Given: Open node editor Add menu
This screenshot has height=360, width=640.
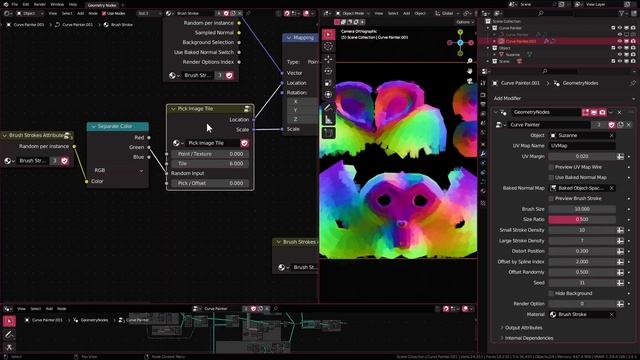Looking at the screenshot, I should pos(80,13).
